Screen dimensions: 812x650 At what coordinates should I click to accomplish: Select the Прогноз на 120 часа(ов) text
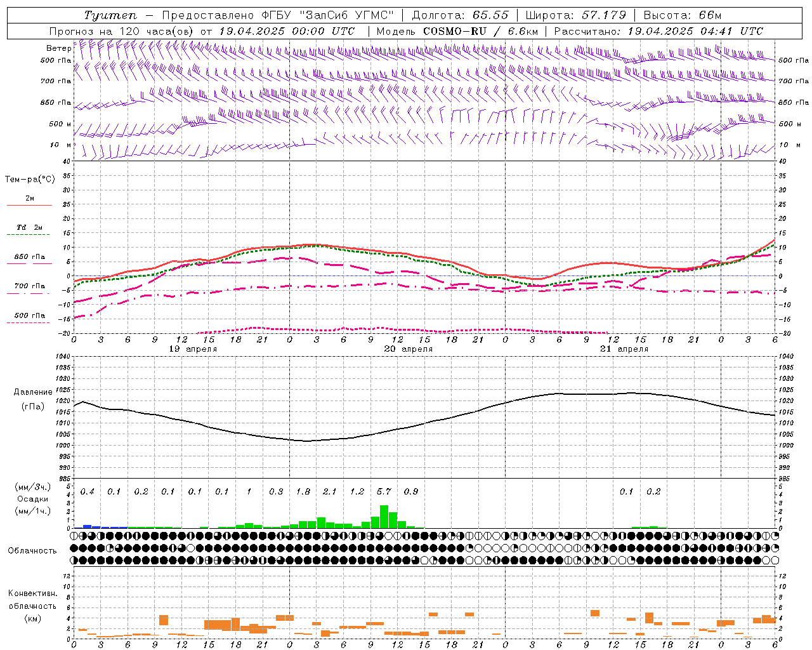[122, 31]
